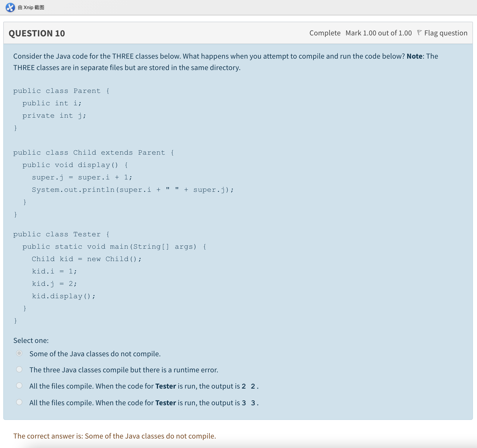
Task: Choose the radio button for output 2 2
Action: pos(19,386)
